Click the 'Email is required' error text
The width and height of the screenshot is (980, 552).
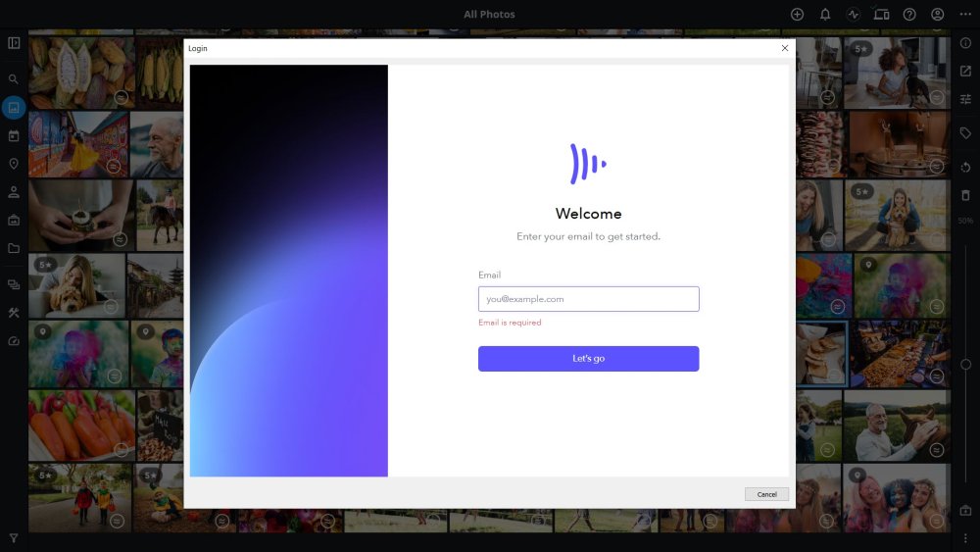click(510, 323)
